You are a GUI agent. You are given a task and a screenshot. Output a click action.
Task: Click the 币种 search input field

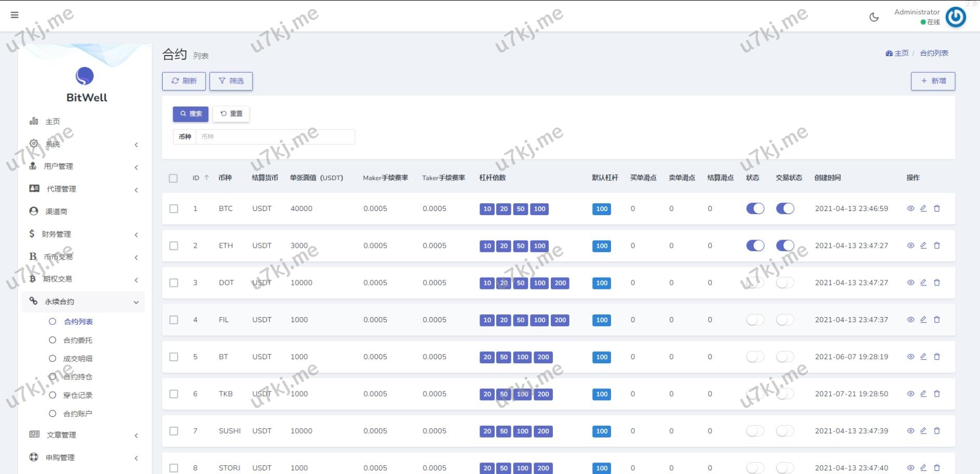(x=275, y=137)
